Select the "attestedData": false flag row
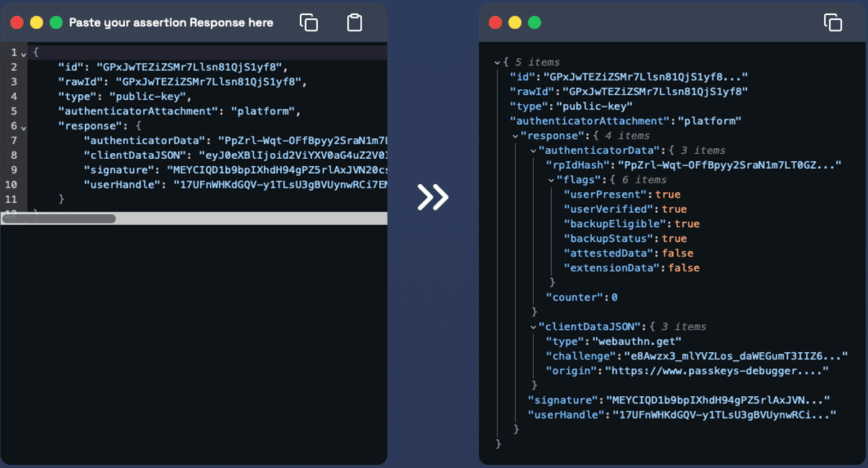 click(628, 254)
